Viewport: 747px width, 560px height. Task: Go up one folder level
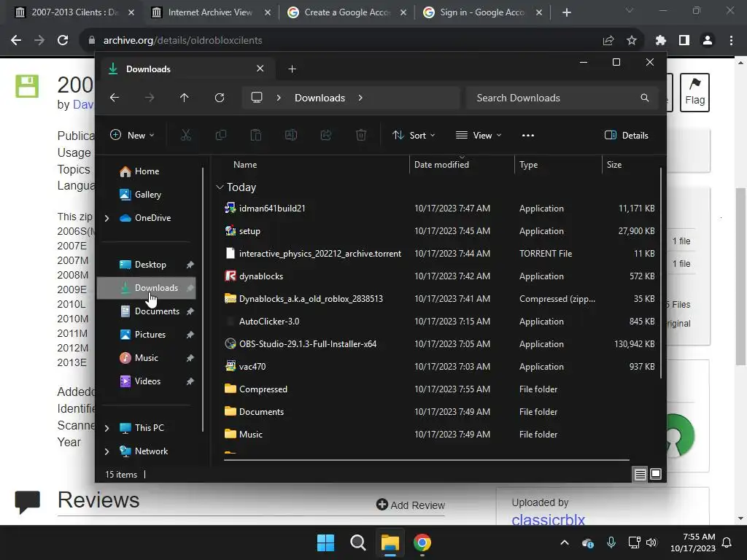[x=185, y=98]
